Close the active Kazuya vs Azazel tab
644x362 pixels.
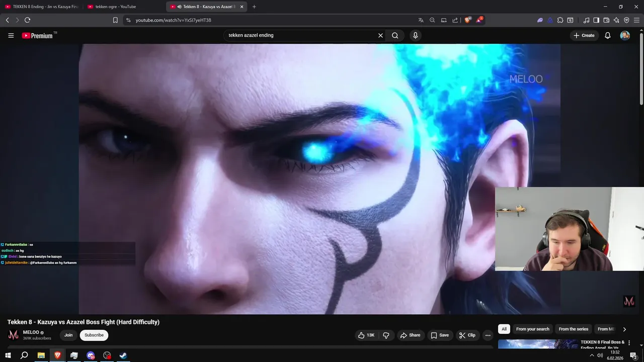[x=242, y=7]
